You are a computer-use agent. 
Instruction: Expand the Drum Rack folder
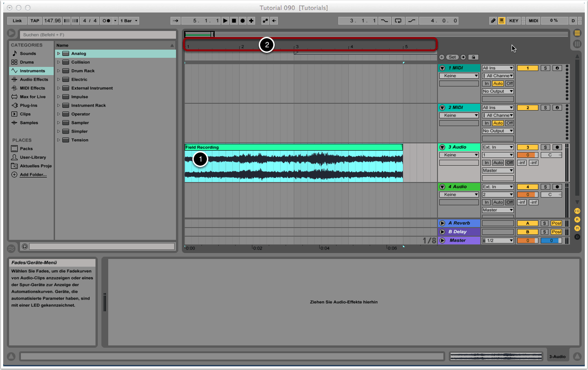click(59, 71)
